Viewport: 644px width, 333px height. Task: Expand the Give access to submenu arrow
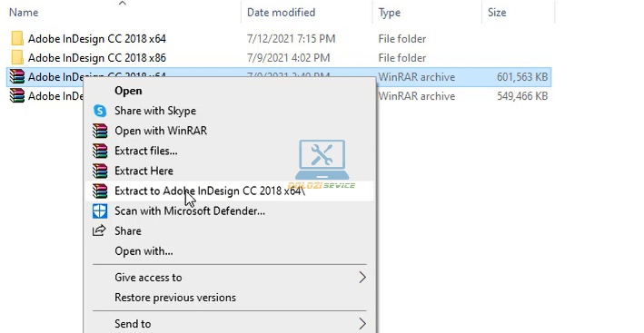[x=362, y=278]
